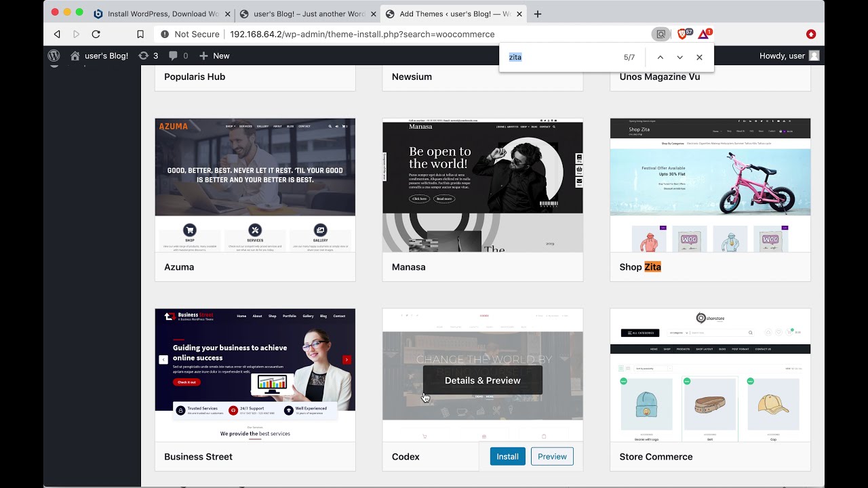Open updates icon showing 3

pyautogui.click(x=148, y=56)
